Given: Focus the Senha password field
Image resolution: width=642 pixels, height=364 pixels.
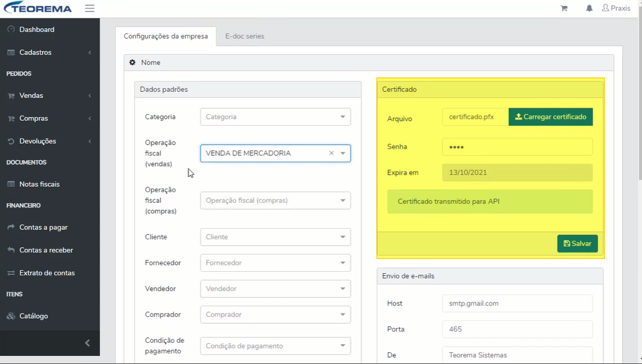Looking at the screenshot, I should 517,147.
